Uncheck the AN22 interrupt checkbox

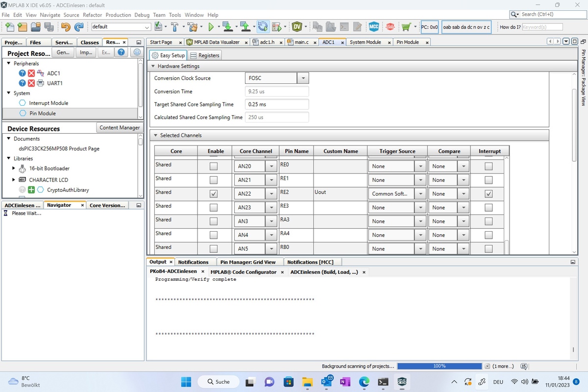[x=489, y=194]
